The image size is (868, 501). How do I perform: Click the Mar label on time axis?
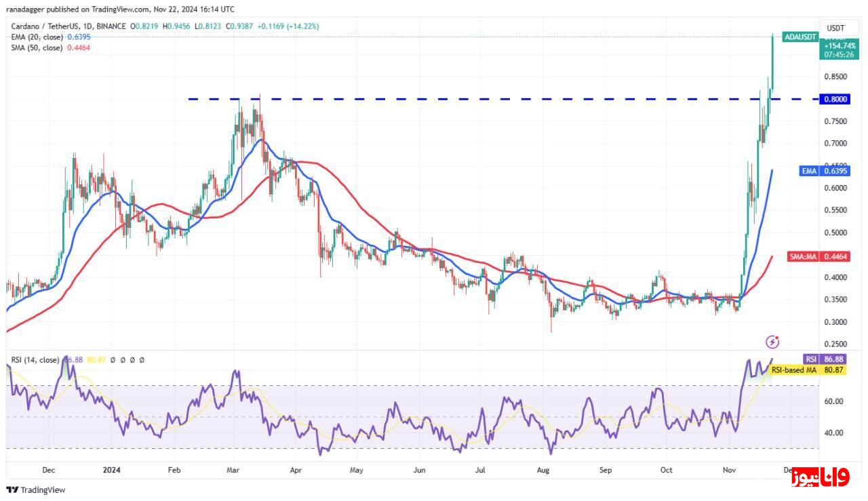click(233, 469)
